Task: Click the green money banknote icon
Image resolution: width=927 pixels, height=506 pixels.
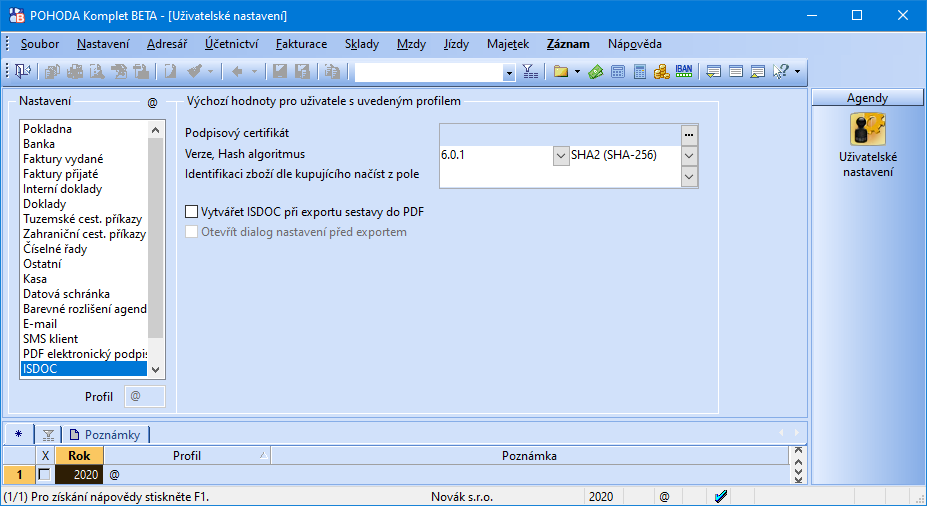Action: tap(596, 72)
